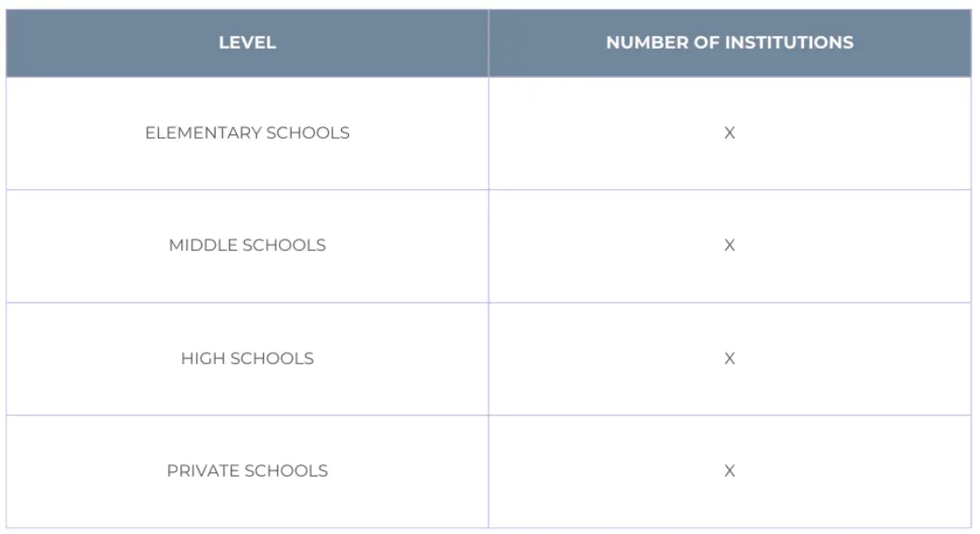Click border above the Private Schools X value
This screenshot has width=980, height=534.
[729, 415]
